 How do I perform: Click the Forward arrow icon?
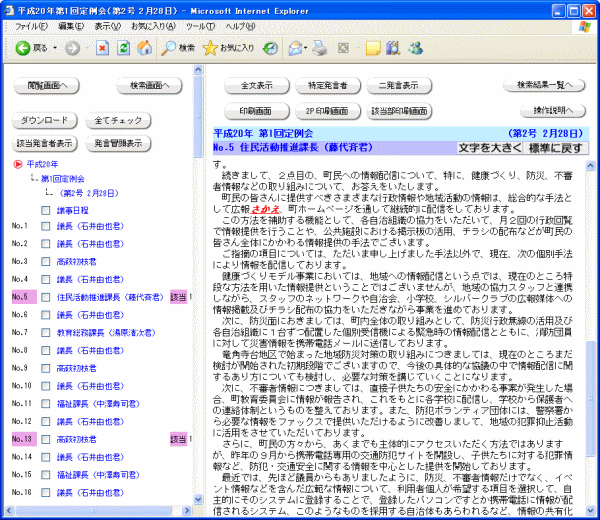pos(72,48)
